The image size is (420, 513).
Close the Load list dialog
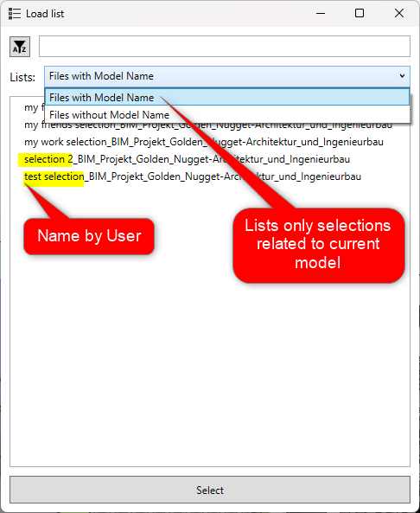[399, 14]
